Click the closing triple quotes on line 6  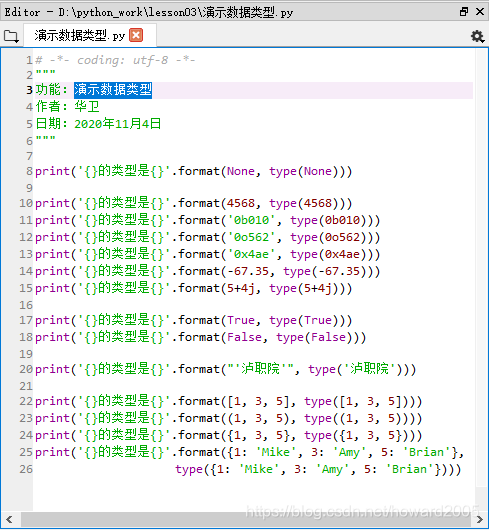coord(46,138)
